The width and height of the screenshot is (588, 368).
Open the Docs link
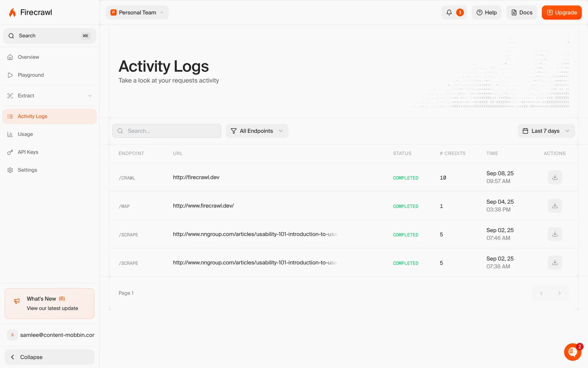click(x=522, y=13)
